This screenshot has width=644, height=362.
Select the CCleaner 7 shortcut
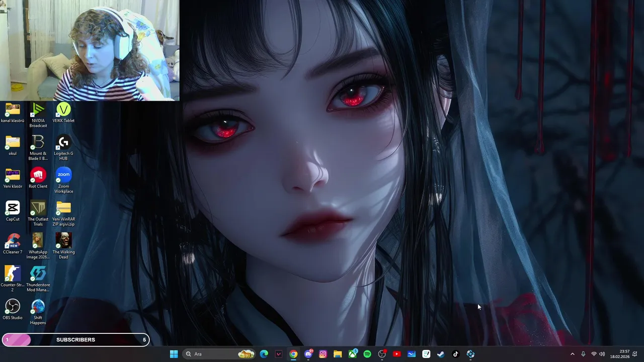coord(13,244)
